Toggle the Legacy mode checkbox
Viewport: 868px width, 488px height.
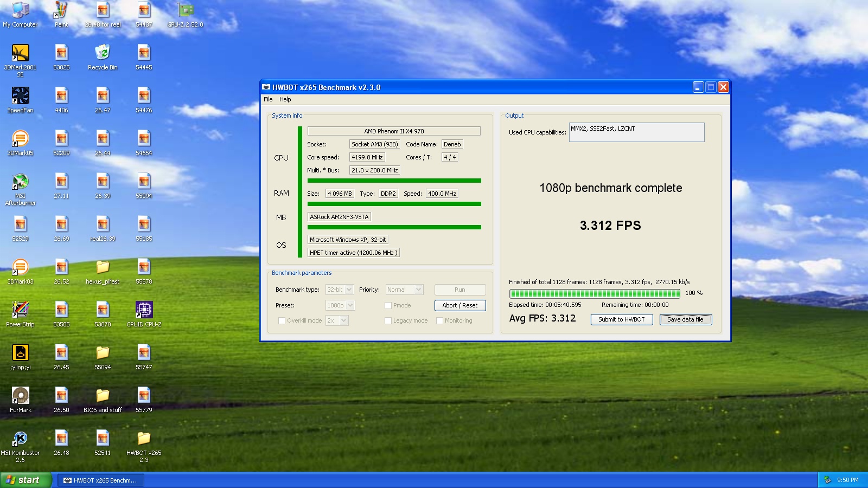point(388,320)
